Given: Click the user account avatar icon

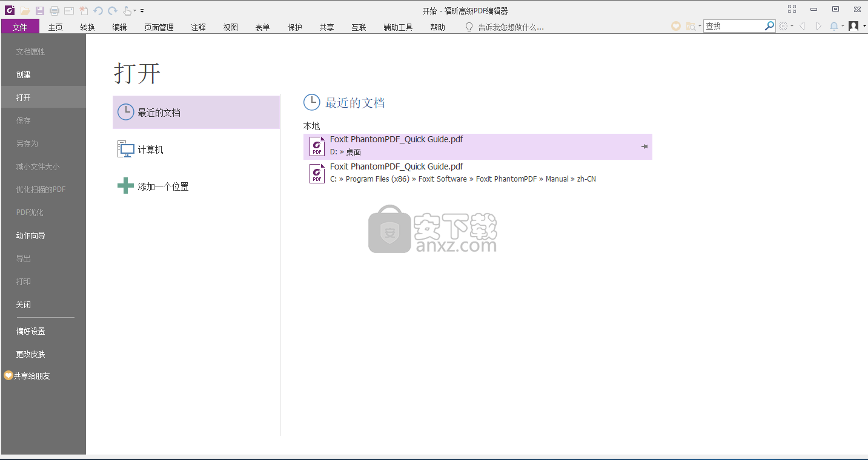Looking at the screenshot, I should [x=853, y=26].
